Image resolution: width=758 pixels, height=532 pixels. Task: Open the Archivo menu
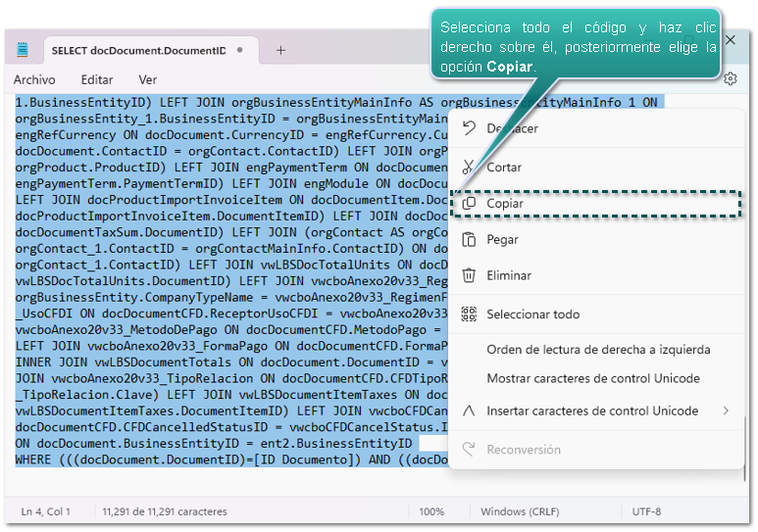(34, 79)
